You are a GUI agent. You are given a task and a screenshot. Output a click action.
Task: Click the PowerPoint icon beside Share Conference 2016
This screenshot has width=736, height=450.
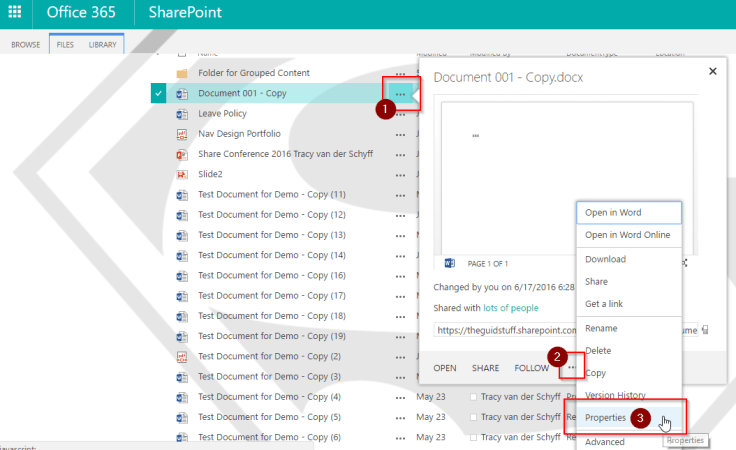click(182, 155)
